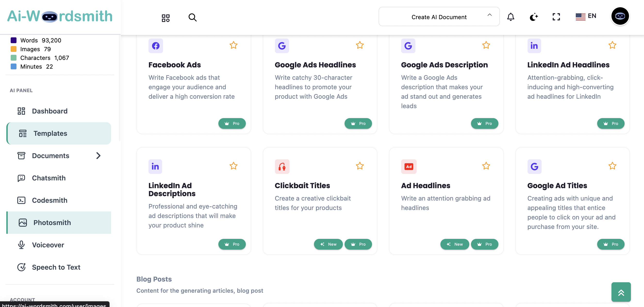Click the Pro badge on LinkedIn Ad Headlines
Image resolution: width=644 pixels, height=307 pixels.
[x=611, y=123]
